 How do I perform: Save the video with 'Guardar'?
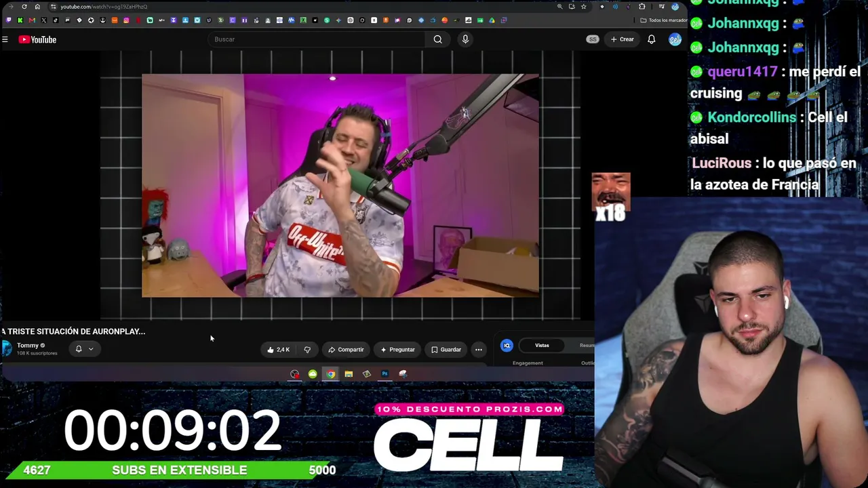click(x=446, y=350)
